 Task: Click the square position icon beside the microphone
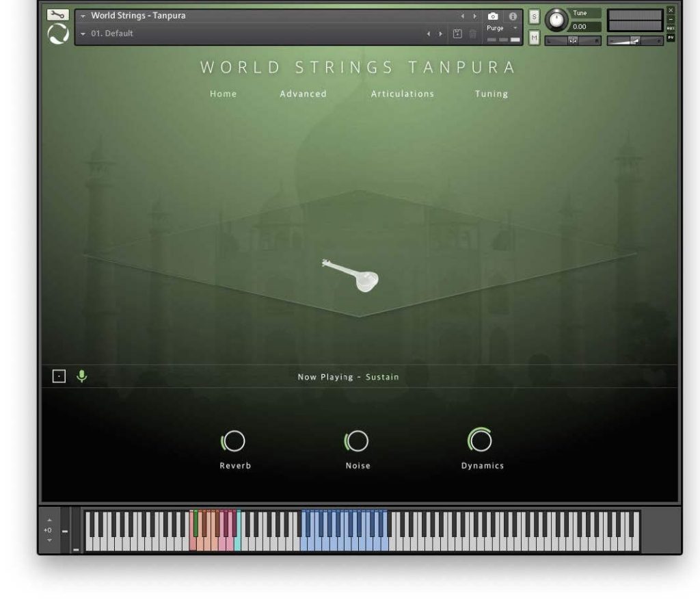(x=59, y=376)
